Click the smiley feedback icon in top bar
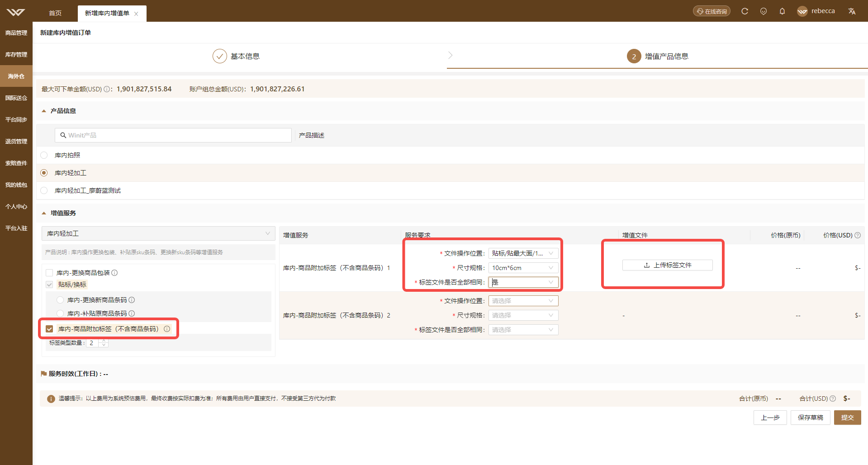 (764, 11)
